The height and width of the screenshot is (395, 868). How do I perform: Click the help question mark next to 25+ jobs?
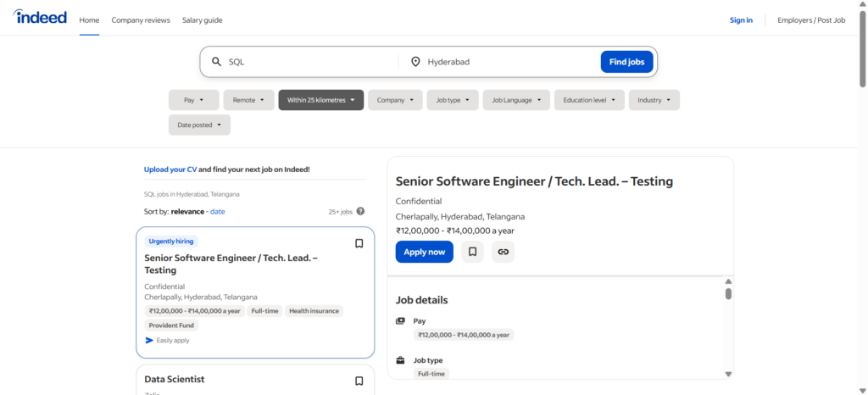pos(360,211)
